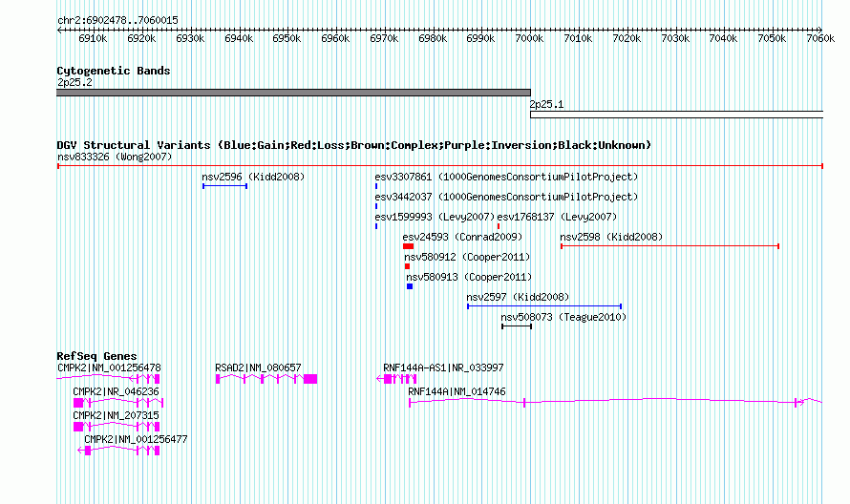Click the chr2:6902478..7060015 coordinate label
The height and width of the screenshot is (504, 850).
pyautogui.click(x=117, y=20)
